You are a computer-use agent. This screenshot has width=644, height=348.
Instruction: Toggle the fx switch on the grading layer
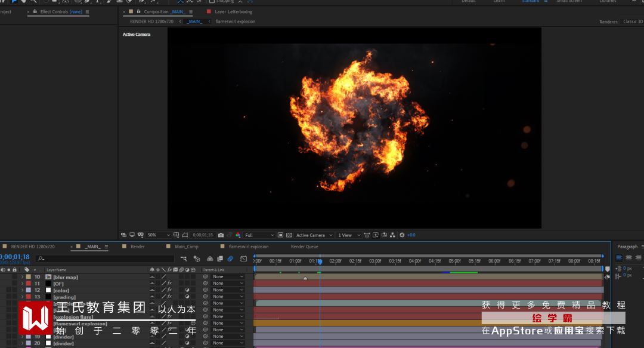click(x=169, y=297)
